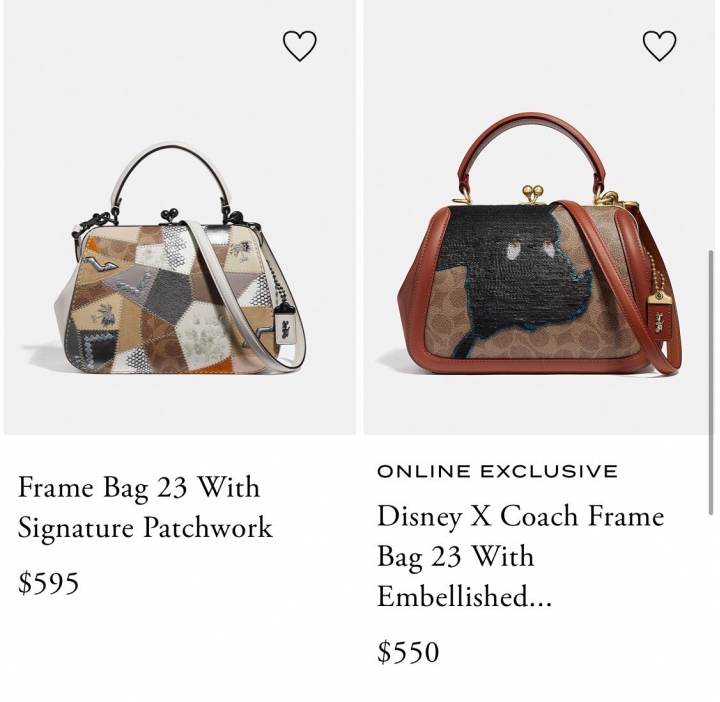Click "Disney X Coach" in the right title

[x=478, y=516]
